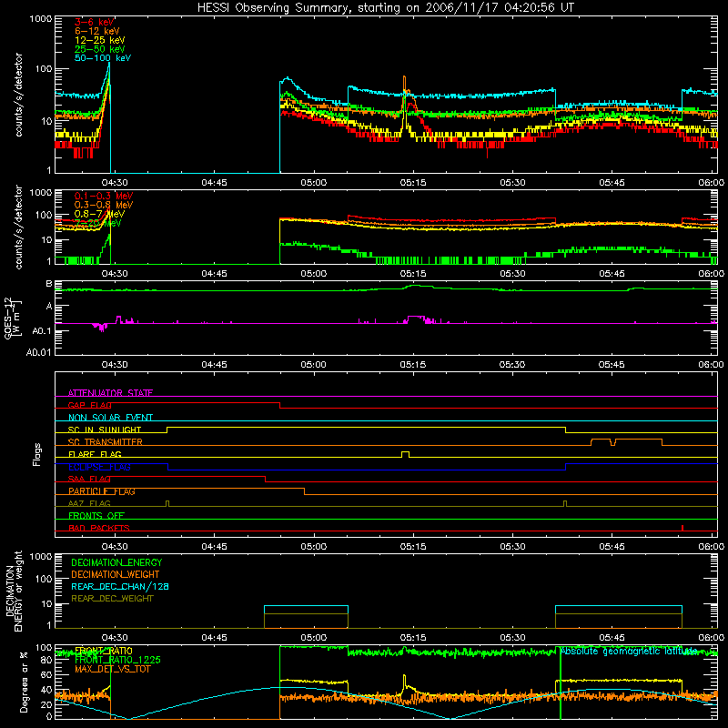Click the 0.1-0.3 MeV legend label

[104, 196]
